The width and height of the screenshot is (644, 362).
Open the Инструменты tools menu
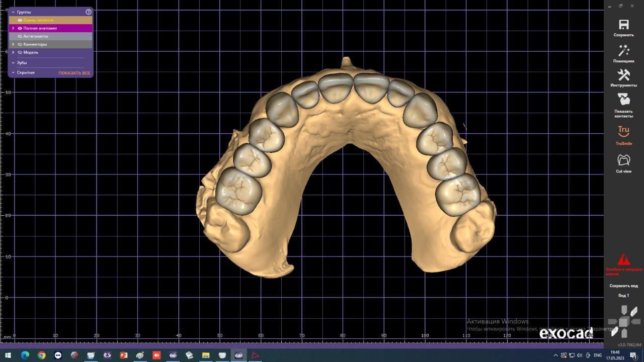(623, 75)
